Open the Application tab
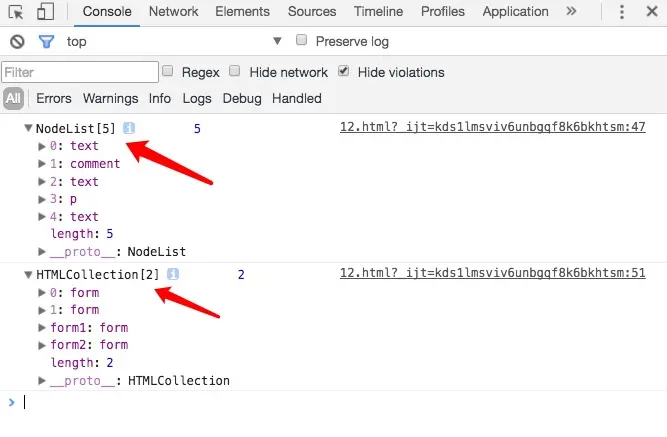667x437 pixels. (x=515, y=11)
